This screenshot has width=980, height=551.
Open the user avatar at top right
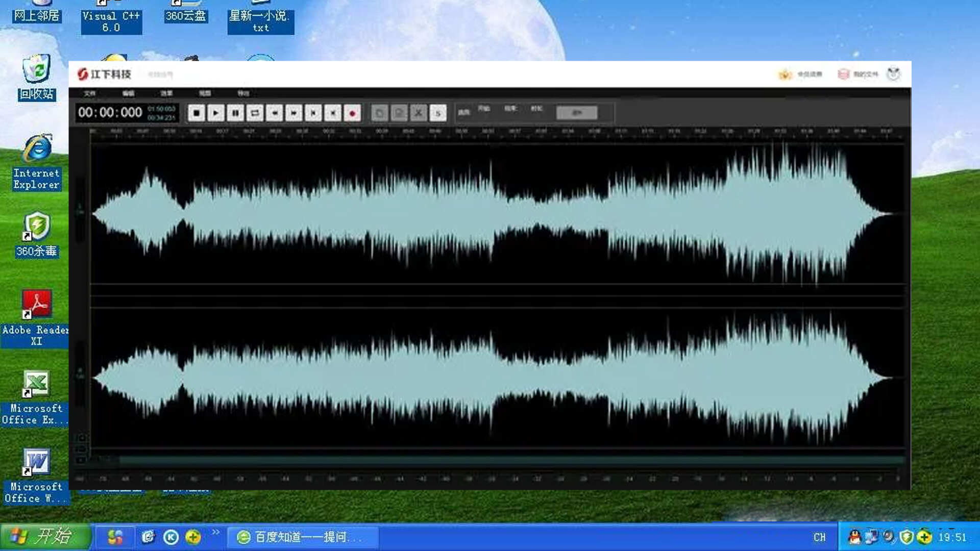point(893,74)
